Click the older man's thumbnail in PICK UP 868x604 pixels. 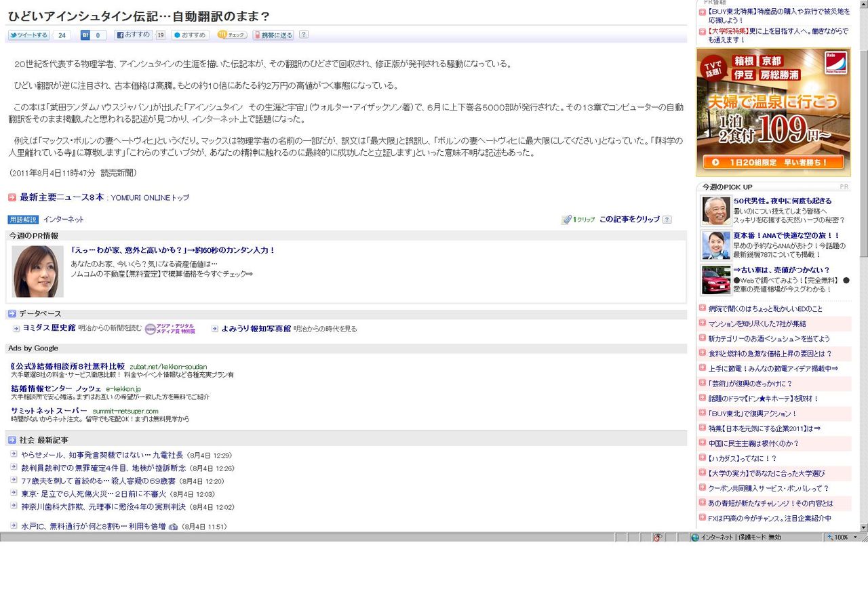click(x=716, y=211)
